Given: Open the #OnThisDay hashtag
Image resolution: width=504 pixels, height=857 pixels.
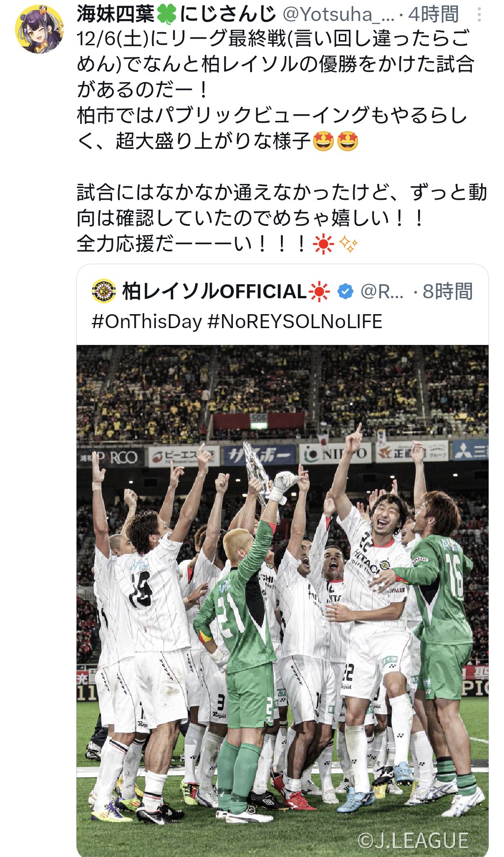Looking at the screenshot, I should pos(147,322).
